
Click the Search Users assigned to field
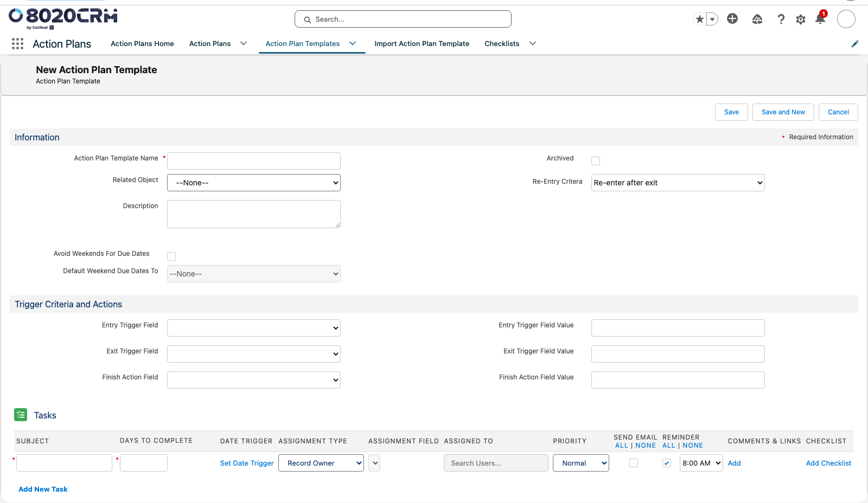tap(496, 463)
